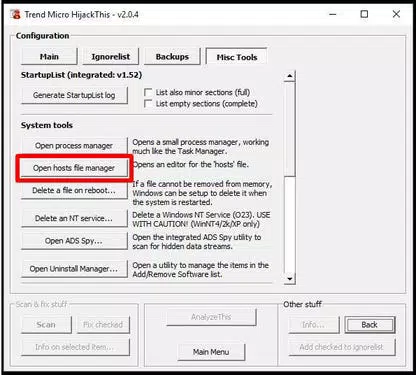Click the 'System tools' heading text
This screenshot has height=375, width=416.
(47, 125)
